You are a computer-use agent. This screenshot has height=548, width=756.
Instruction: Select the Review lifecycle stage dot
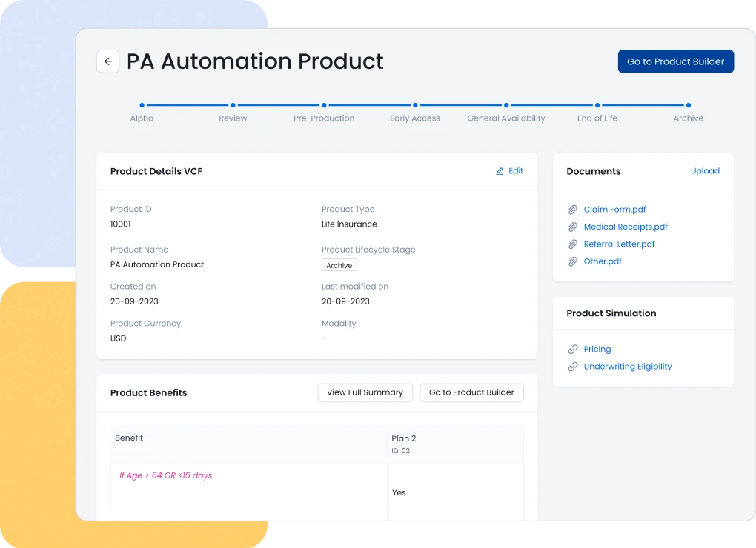coord(233,105)
